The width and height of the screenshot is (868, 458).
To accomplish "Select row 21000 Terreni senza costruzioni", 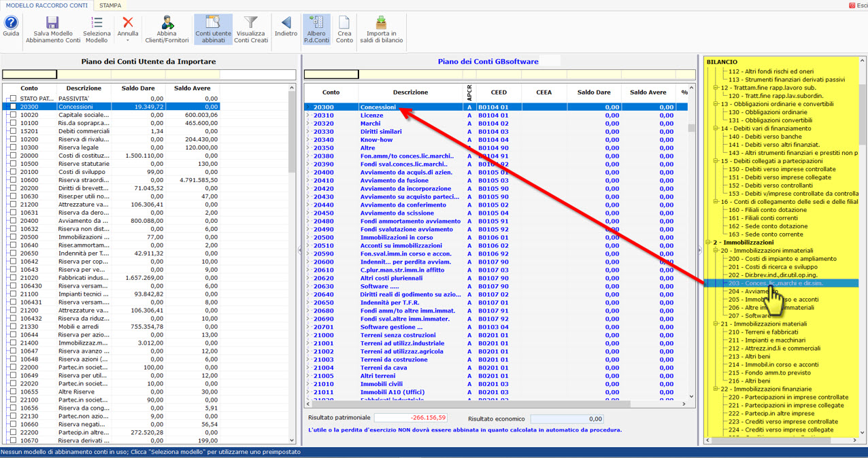I will point(496,336).
